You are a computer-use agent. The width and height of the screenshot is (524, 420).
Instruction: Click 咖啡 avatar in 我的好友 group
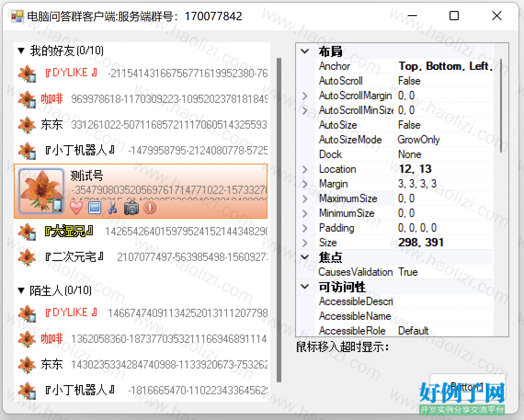pyautogui.click(x=27, y=99)
